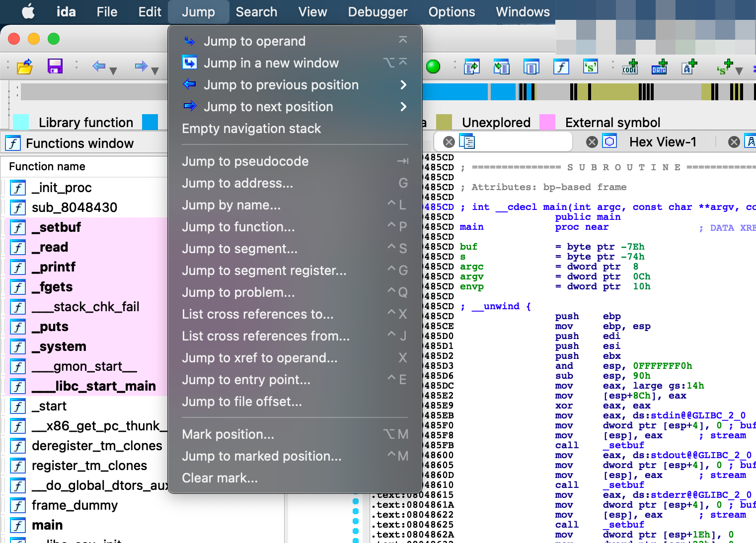Open the Apple menu
Viewport: 756px width, 543px height.
[28, 11]
